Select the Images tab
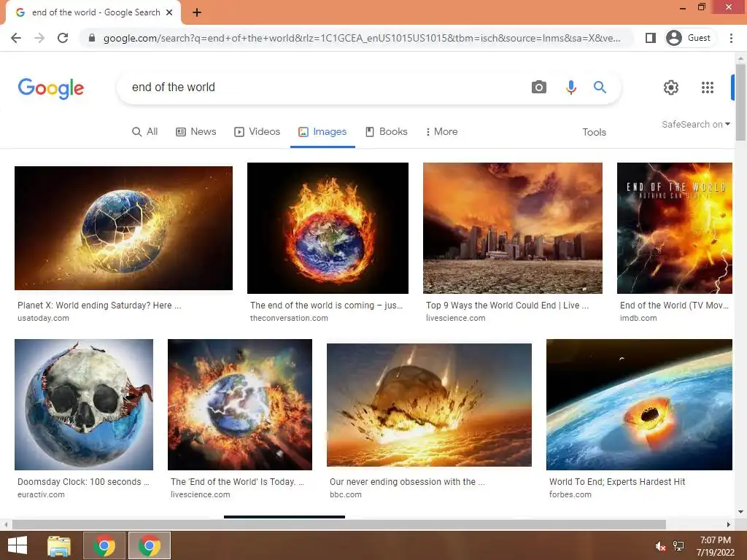Image resolution: width=747 pixels, height=560 pixels. pos(322,132)
